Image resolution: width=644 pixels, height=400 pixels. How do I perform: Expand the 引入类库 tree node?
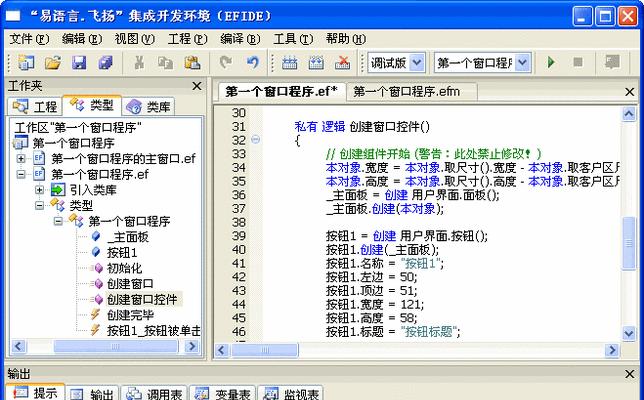39,190
